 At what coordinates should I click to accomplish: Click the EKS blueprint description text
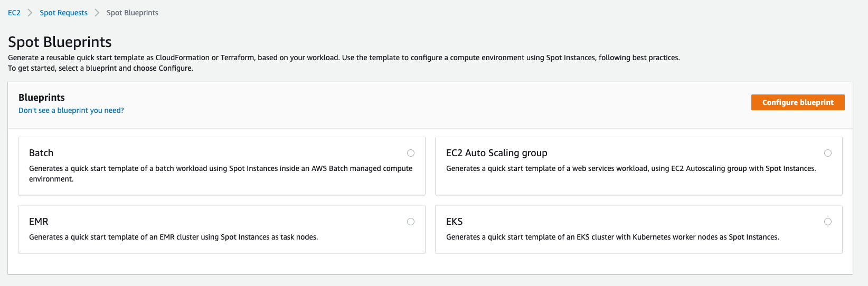[612, 237]
